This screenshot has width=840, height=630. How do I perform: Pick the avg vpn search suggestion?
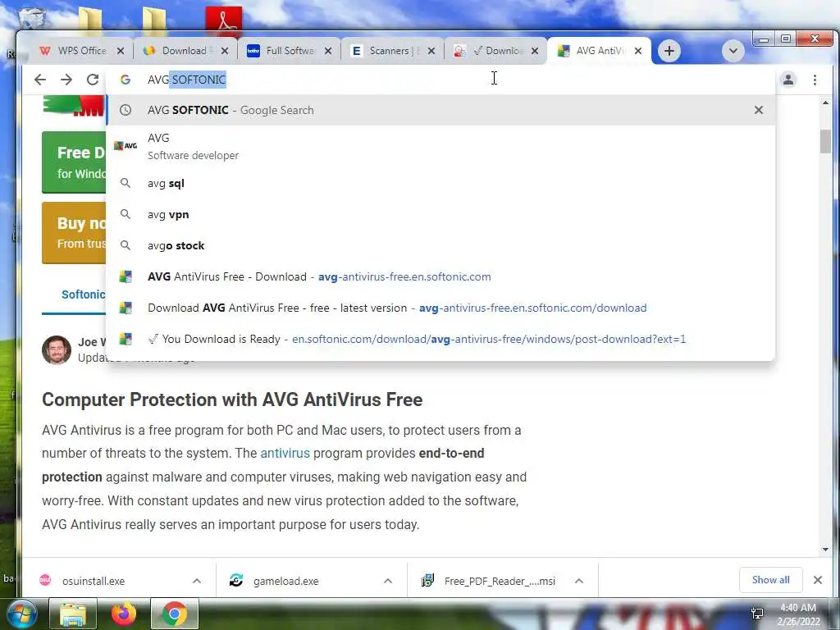point(441,214)
